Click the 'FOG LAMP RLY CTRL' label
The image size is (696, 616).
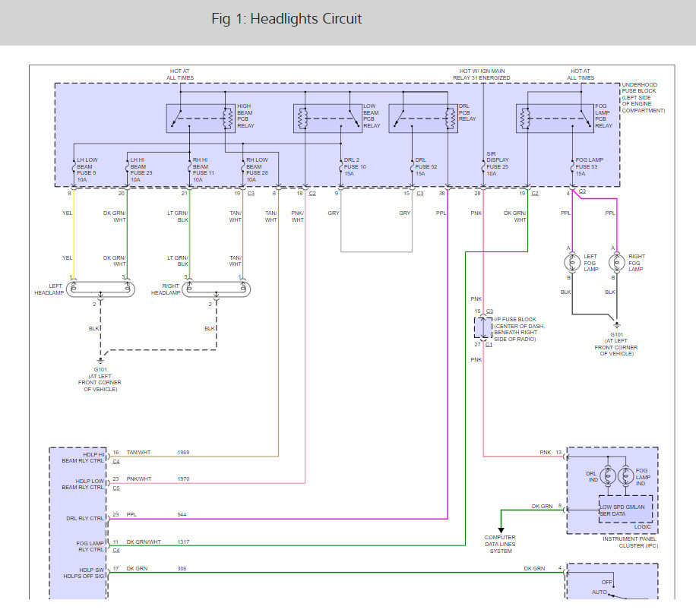coord(90,546)
